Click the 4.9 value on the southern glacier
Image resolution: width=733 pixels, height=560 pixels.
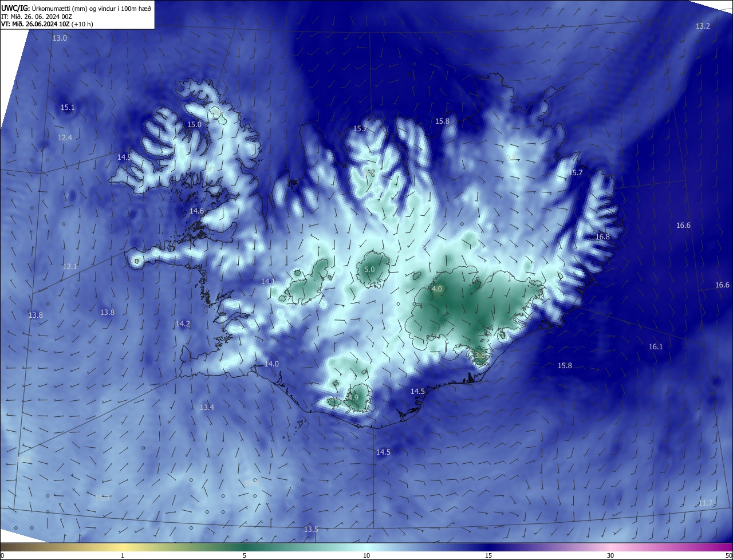point(353,397)
